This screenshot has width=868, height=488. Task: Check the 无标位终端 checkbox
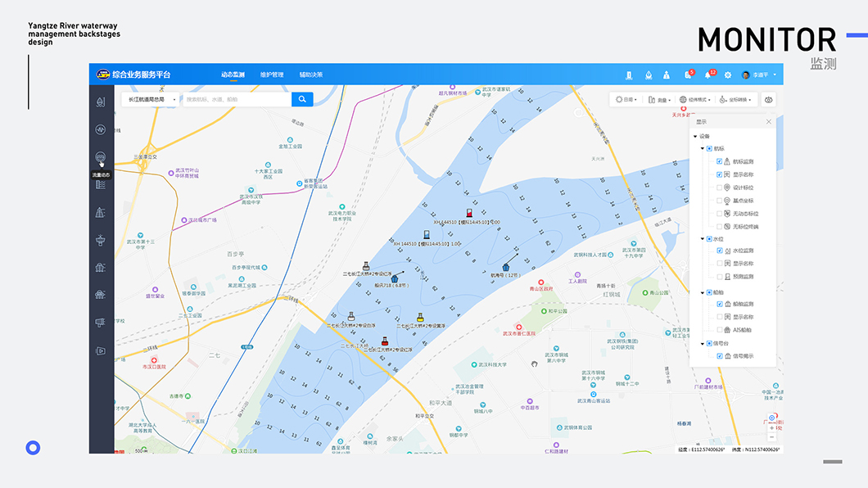pyautogui.click(x=720, y=226)
